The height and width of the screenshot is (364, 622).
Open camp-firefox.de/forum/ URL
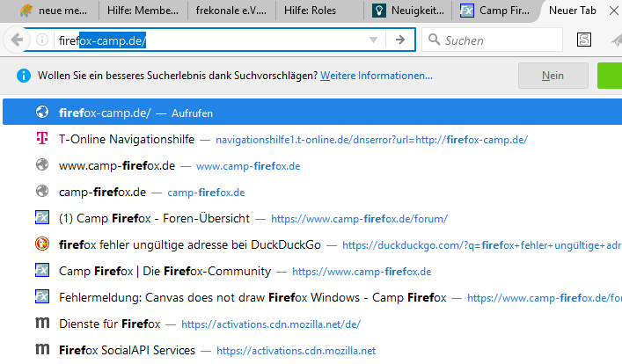tap(360, 219)
